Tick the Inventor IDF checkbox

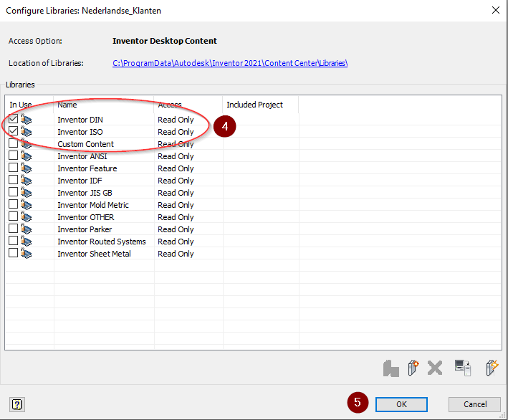(14, 180)
